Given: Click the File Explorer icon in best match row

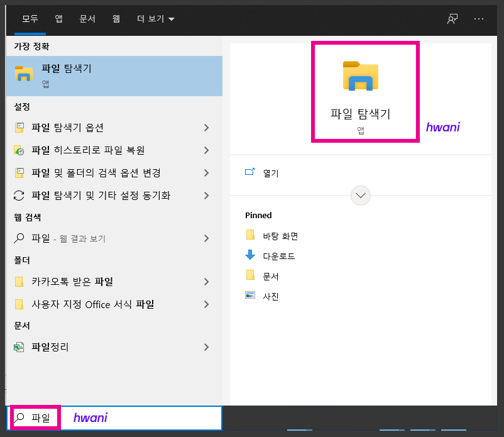Looking at the screenshot, I should pyautogui.click(x=24, y=74).
